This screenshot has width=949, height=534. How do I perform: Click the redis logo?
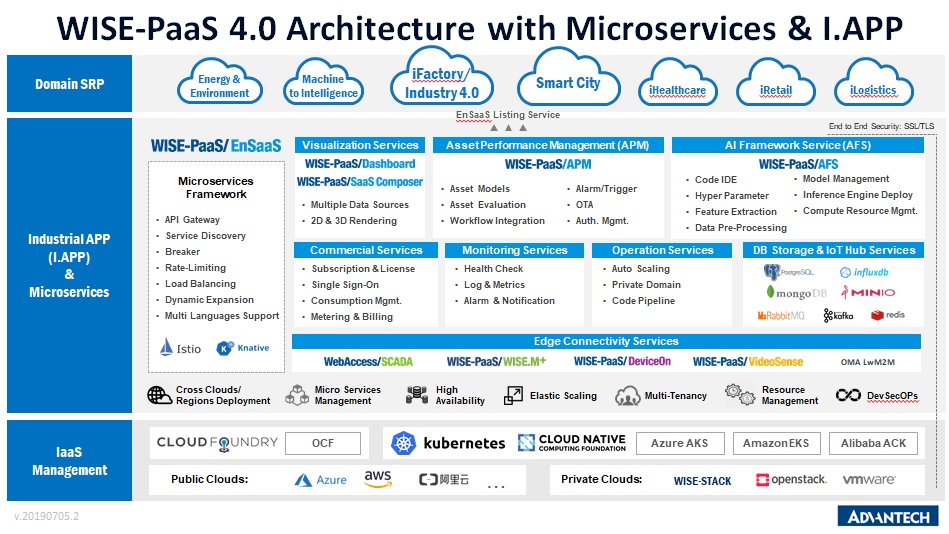tap(888, 315)
